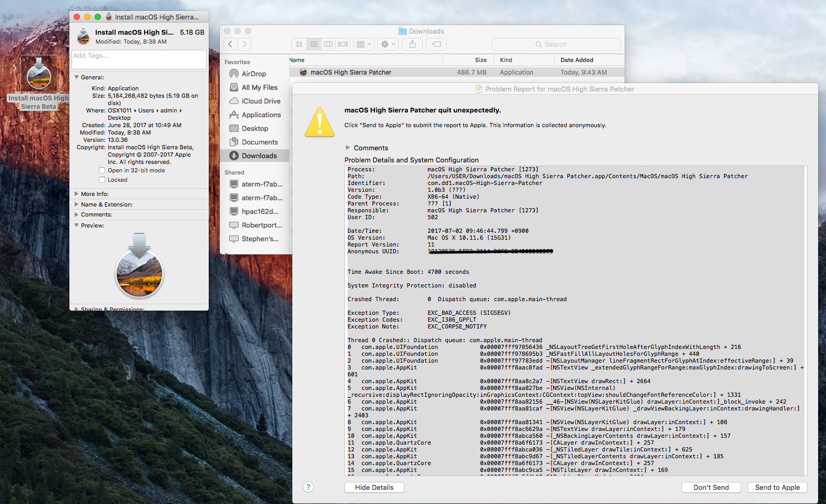Expand Comments disclosure in problem report

pyautogui.click(x=348, y=148)
